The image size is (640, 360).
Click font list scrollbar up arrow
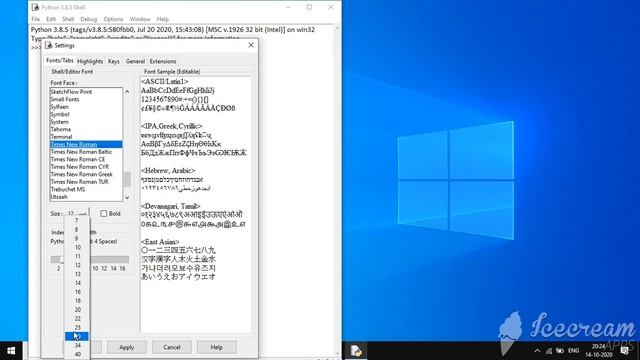pos(127,91)
